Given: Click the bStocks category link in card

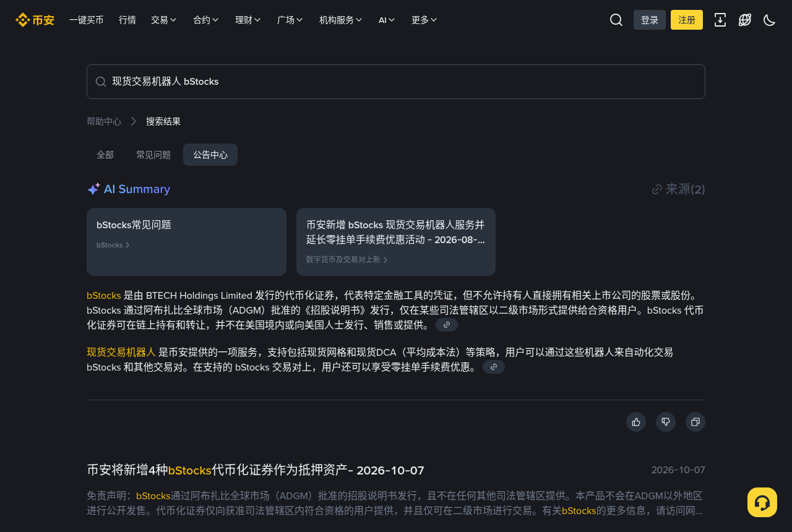Looking at the screenshot, I should (x=113, y=245).
